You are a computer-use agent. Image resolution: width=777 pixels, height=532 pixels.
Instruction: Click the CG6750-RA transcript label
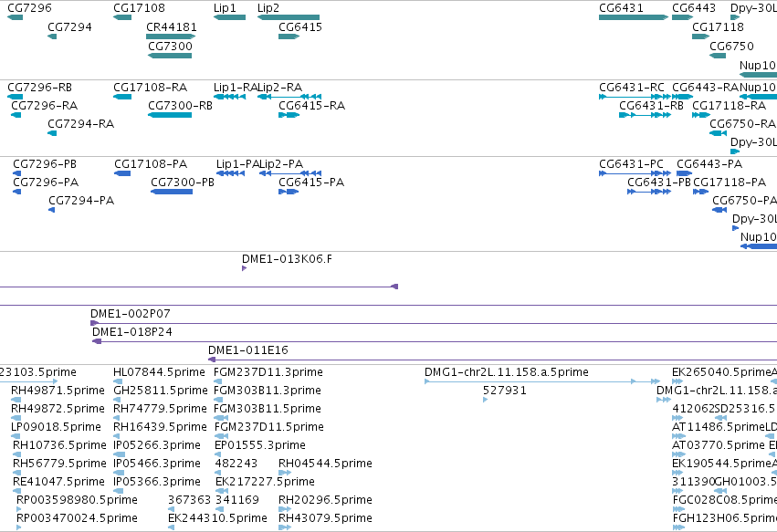click(743, 124)
